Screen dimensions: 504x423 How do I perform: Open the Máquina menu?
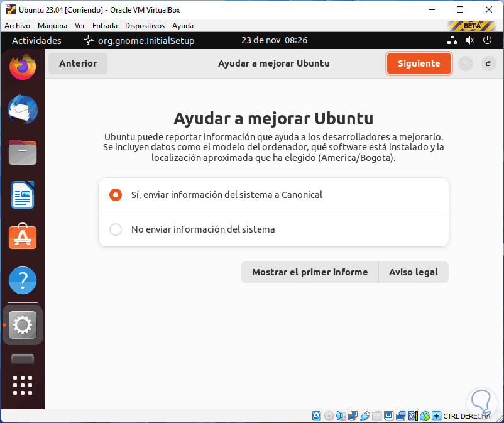[52, 26]
